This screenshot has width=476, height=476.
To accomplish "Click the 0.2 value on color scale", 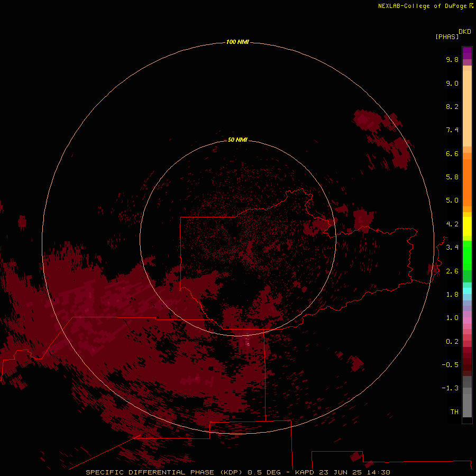I will coord(452,342).
